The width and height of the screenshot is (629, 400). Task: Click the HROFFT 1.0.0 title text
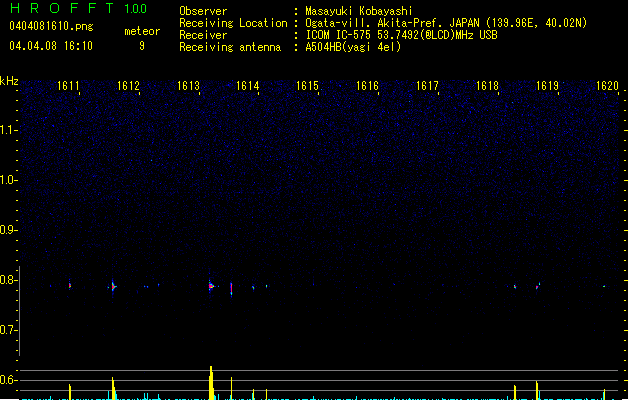[79, 8]
